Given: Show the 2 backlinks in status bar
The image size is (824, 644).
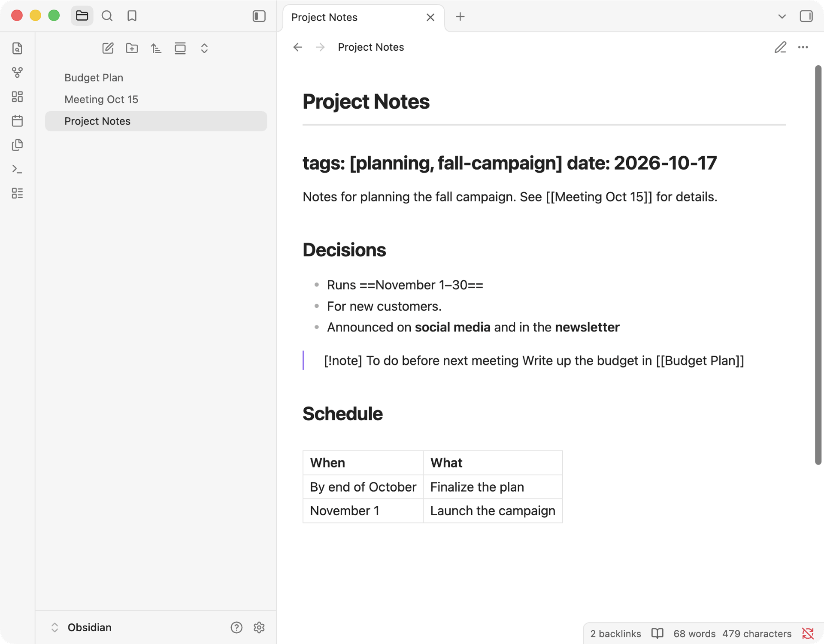Looking at the screenshot, I should coord(615,633).
